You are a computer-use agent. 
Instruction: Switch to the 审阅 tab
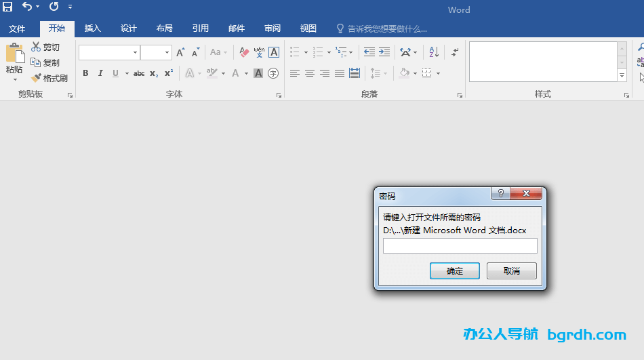pos(273,28)
